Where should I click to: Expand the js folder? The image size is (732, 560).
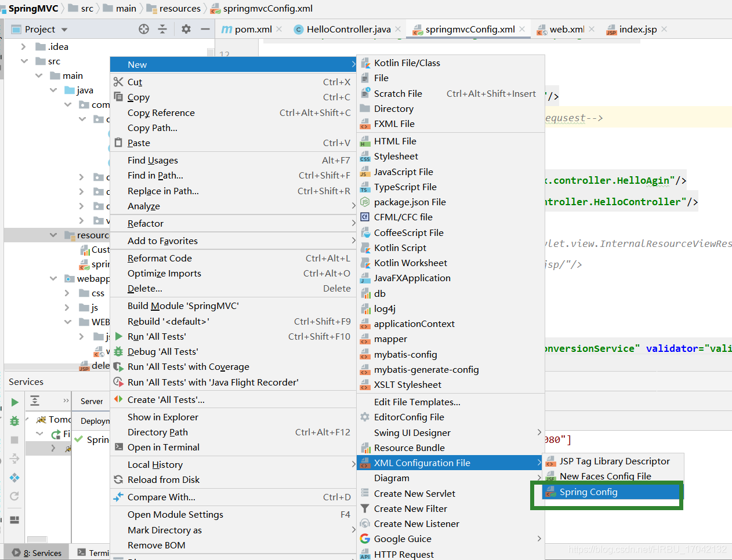tap(67, 308)
